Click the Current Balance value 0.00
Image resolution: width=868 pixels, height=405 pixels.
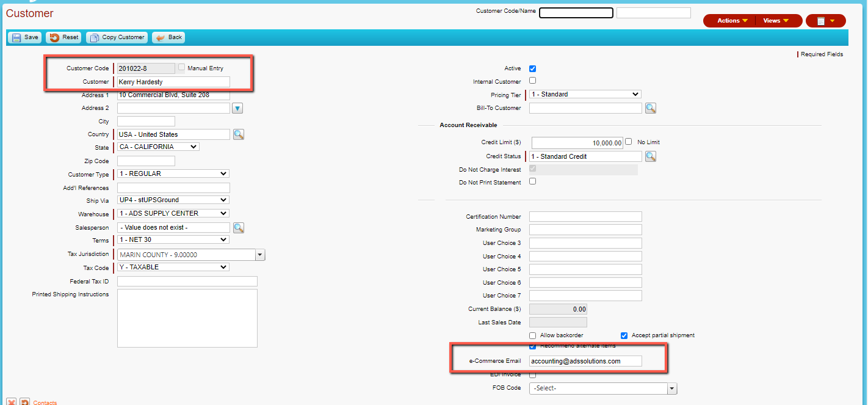[x=558, y=309]
